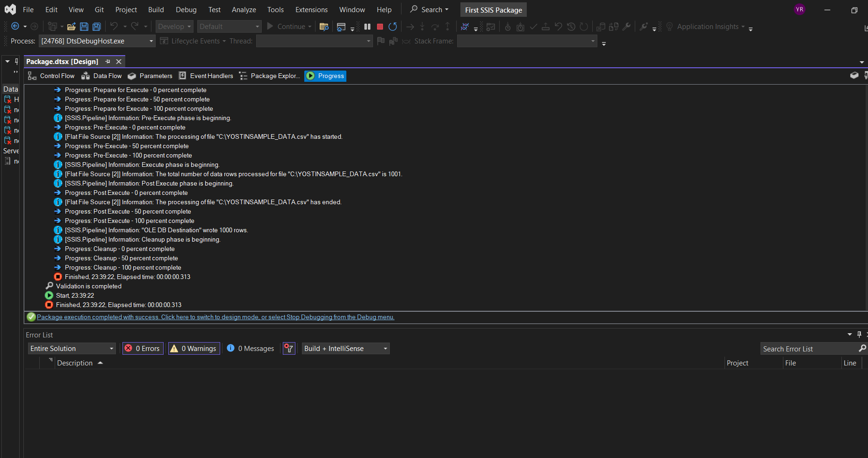Click the Project column header
This screenshot has width=868, height=458.
coord(738,363)
